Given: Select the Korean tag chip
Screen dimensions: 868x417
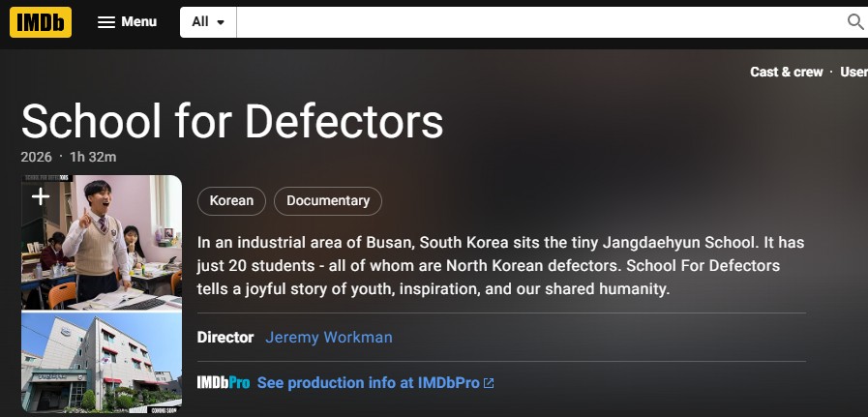Looking at the screenshot, I should click(231, 201).
